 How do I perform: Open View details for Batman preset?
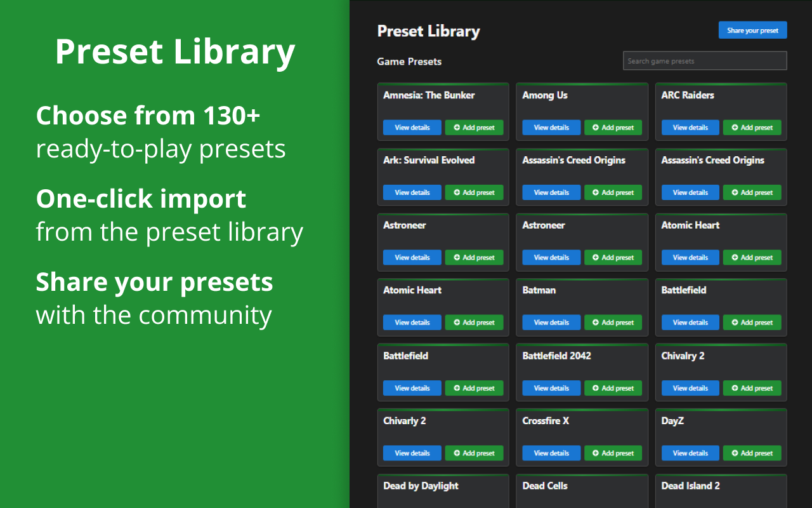tap(551, 323)
